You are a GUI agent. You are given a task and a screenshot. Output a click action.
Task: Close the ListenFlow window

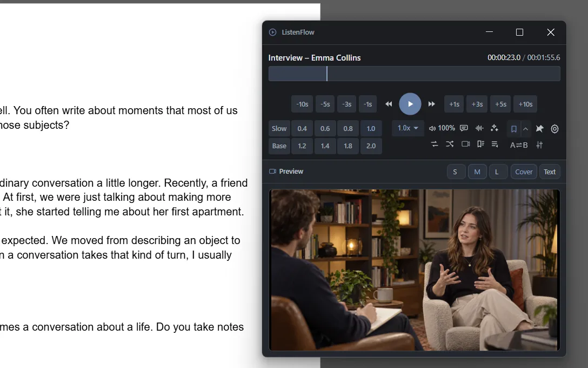pos(551,32)
